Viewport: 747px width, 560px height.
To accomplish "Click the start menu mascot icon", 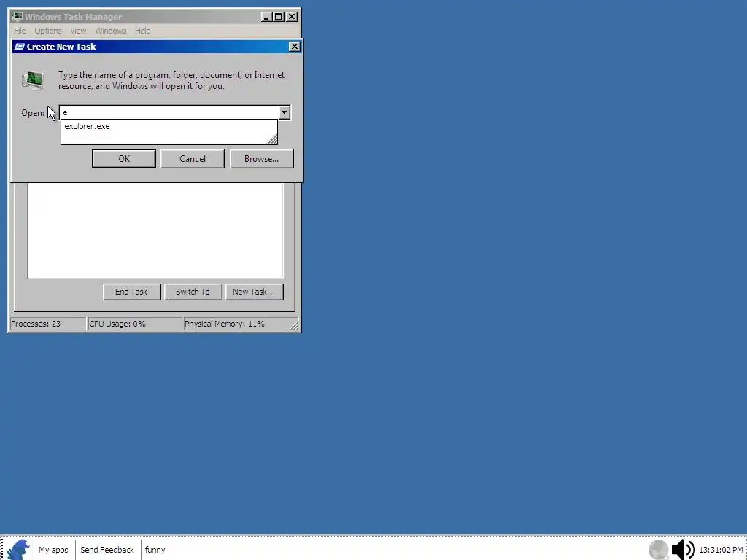I will tap(18, 550).
